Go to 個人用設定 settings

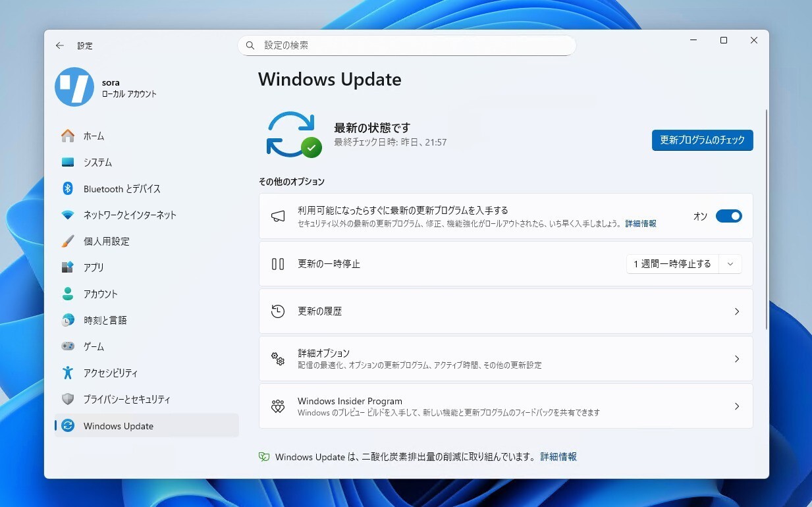(147, 241)
